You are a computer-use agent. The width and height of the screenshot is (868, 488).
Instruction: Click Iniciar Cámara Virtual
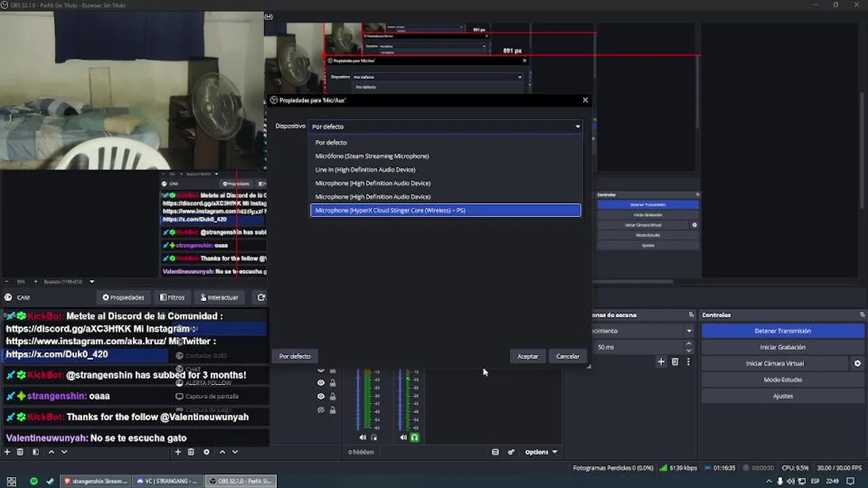point(775,363)
